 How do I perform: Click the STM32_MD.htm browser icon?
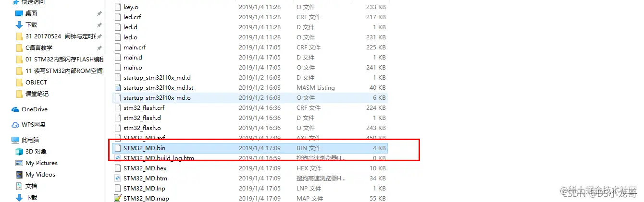[x=117, y=178]
